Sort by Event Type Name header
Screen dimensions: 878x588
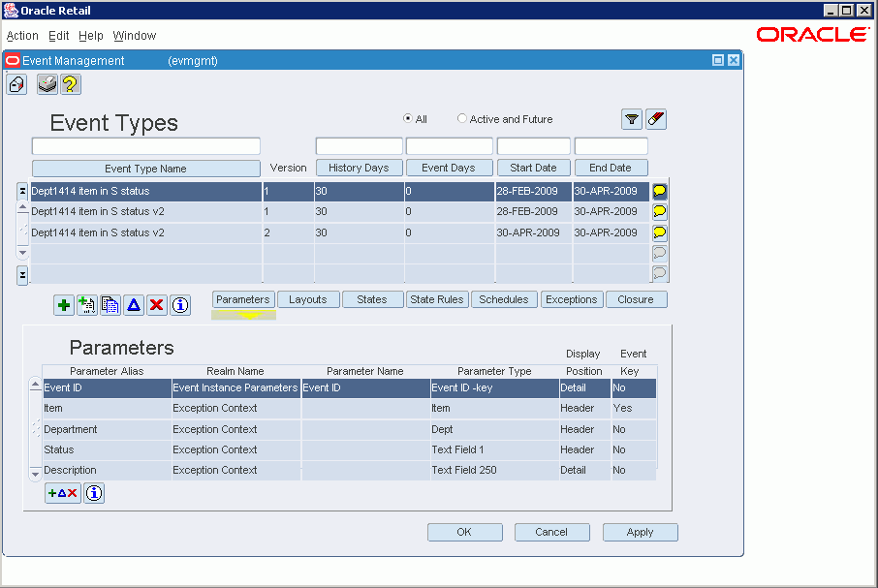(145, 169)
